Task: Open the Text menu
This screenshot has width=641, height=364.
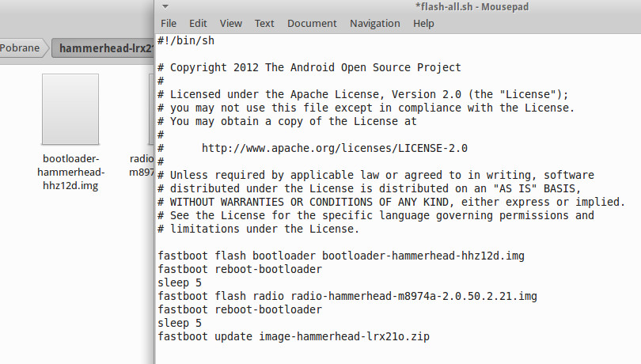Action: (x=264, y=23)
